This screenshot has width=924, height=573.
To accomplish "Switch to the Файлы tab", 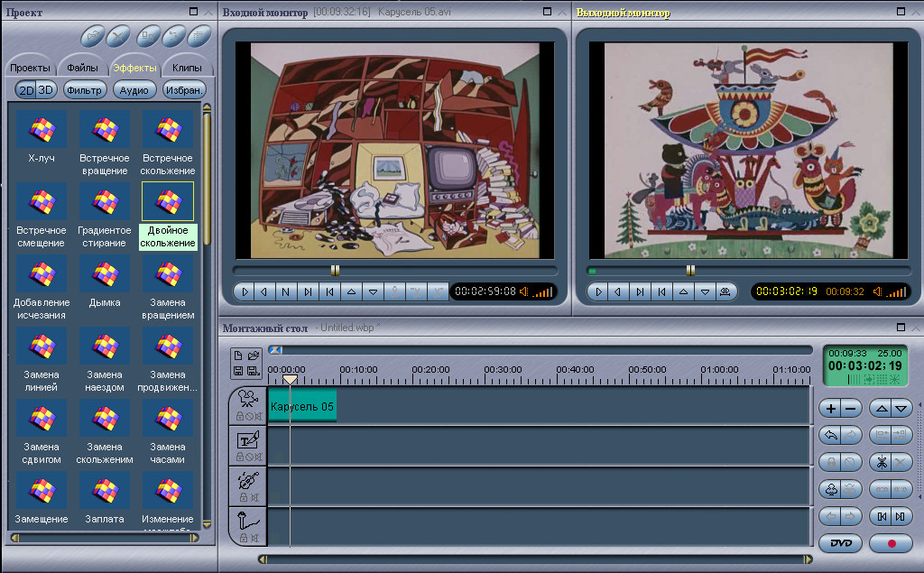I will coord(83,68).
